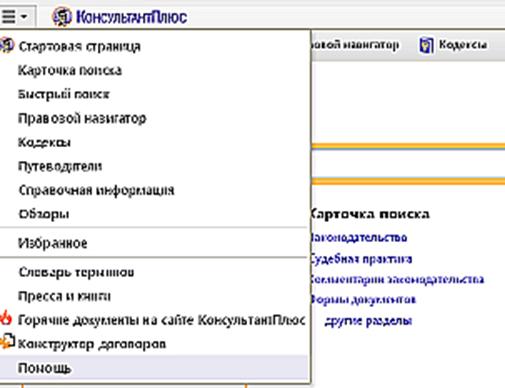
Task: Click the Кодексы toolbar icon
Action: pos(426,45)
